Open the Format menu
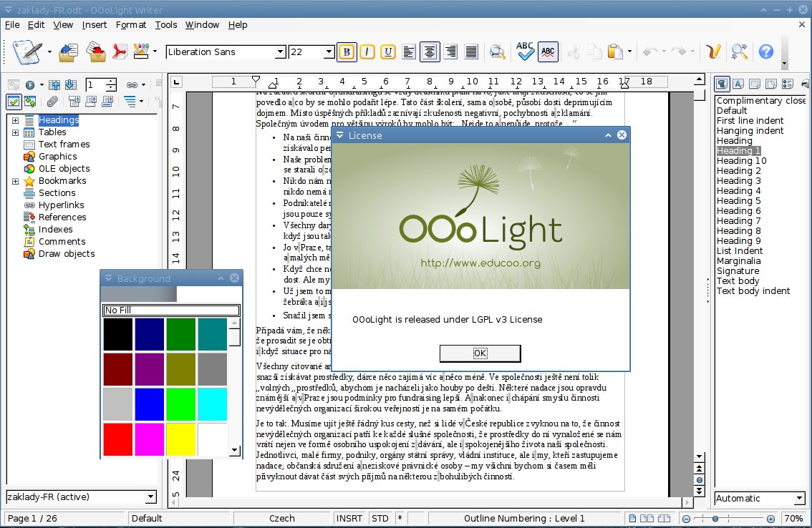812x528 pixels. click(x=130, y=25)
